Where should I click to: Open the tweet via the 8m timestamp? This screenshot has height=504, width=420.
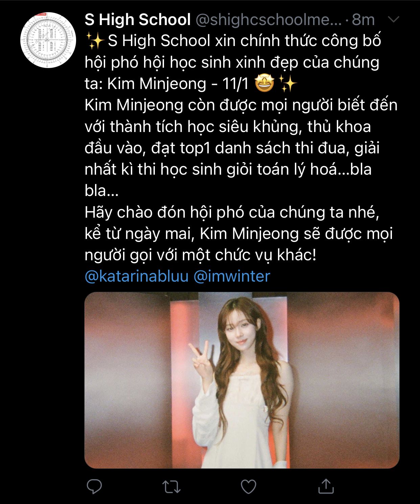363,20
